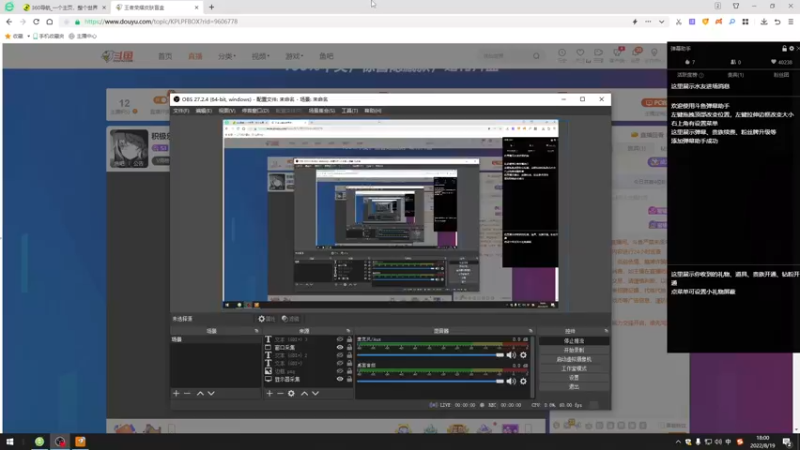
Task: Open OBS 场景集合(S) menu
Action: click(x=321, y=111)
